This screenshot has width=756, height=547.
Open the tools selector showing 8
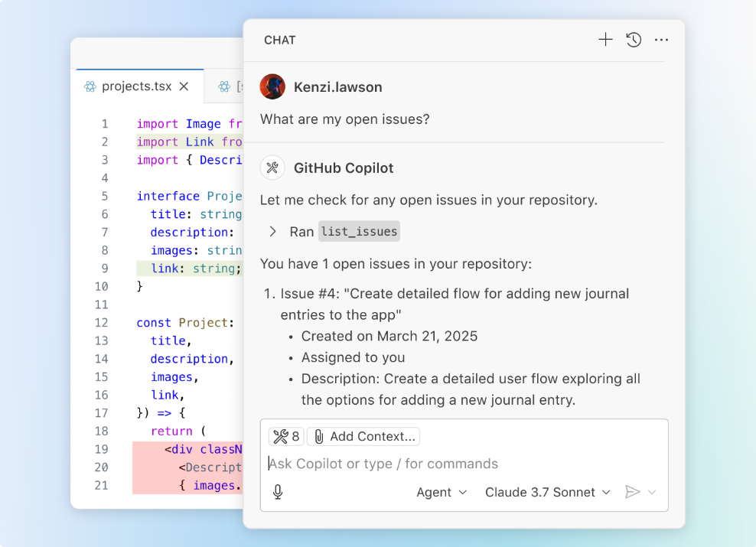286,437
